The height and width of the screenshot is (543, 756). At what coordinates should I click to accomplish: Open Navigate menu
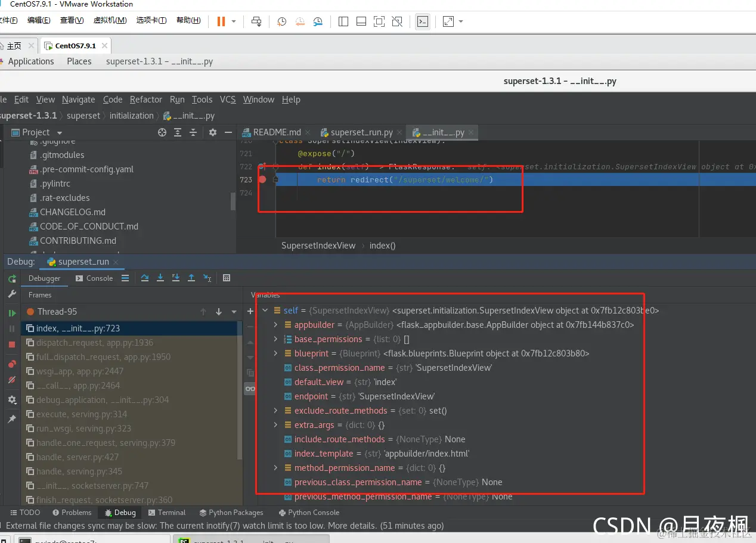78,100
